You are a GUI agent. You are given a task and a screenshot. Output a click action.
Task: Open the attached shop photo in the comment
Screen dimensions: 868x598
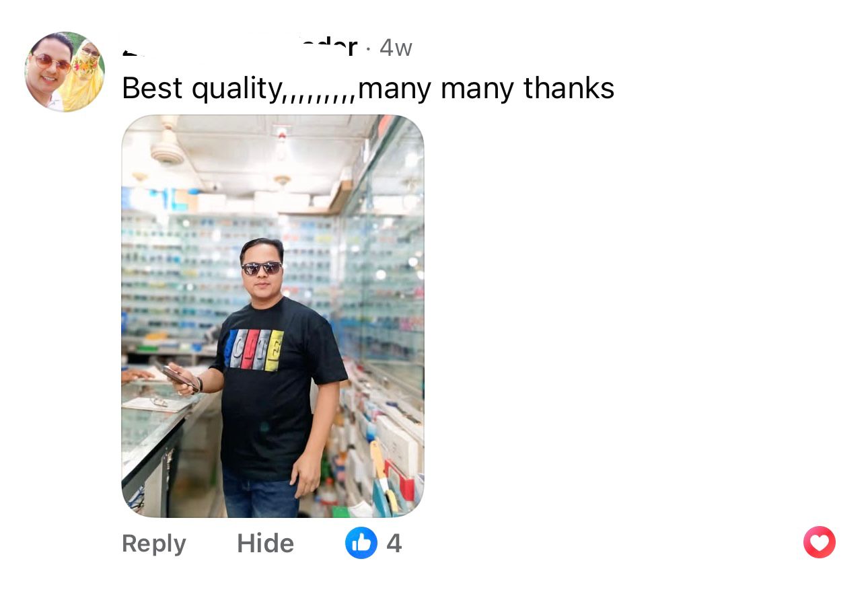[273, 316]
